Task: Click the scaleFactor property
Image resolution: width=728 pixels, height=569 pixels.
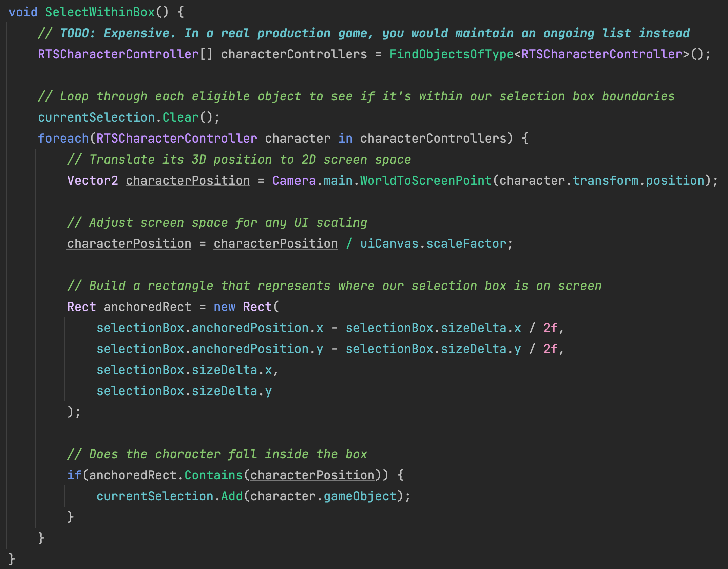Action: (x=466, y=244)
